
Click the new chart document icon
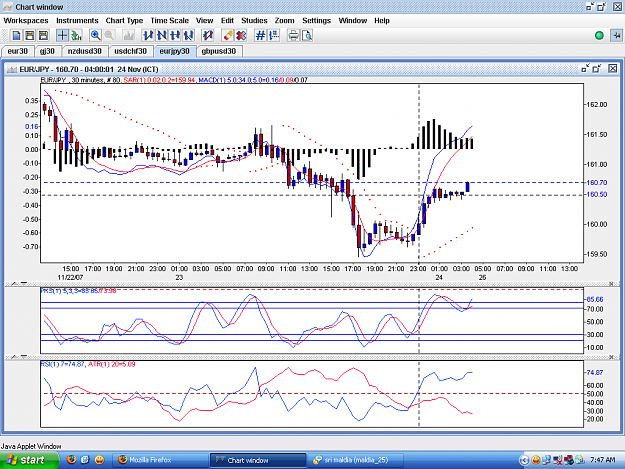[x=16, y=36]
